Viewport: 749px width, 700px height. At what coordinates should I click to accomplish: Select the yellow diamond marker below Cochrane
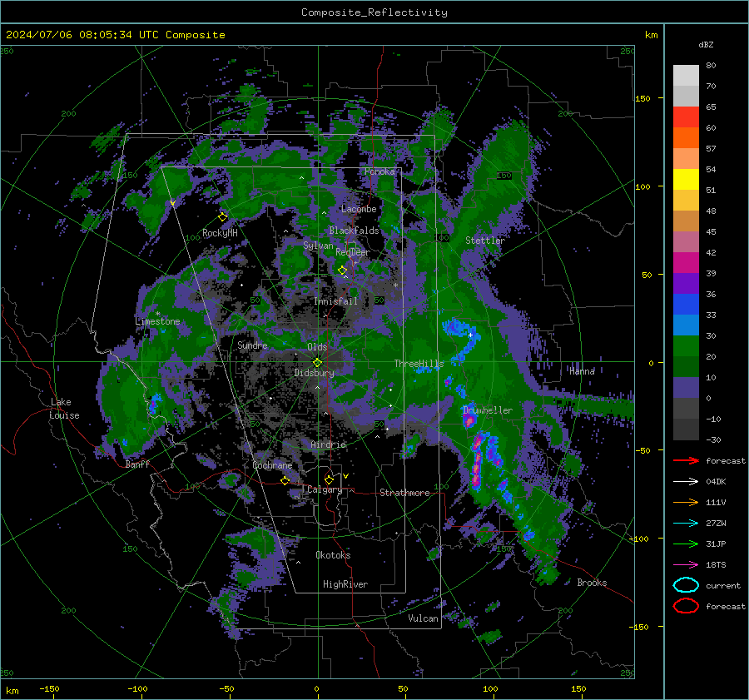285,481
